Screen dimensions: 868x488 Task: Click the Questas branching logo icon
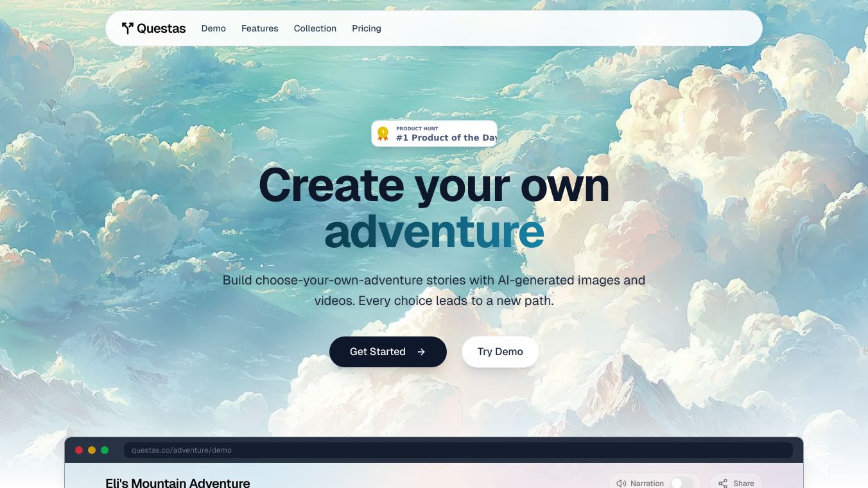(127, 28)
